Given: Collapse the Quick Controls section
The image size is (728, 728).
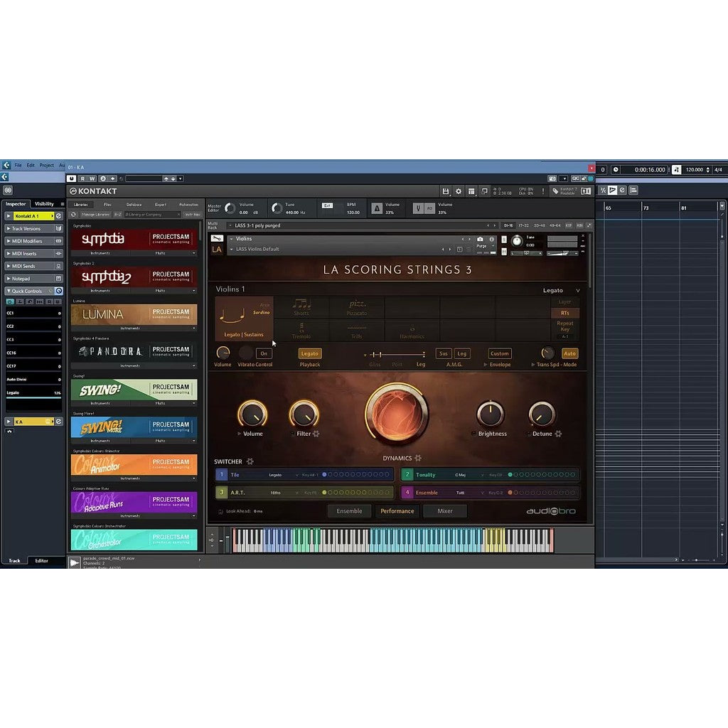Looking at the screenshot, I should (x=33, y=291).
